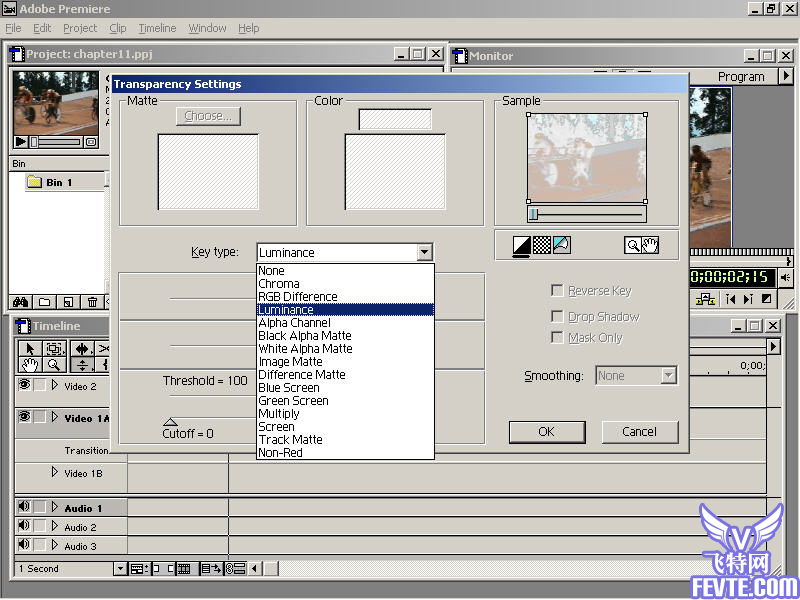The image size is (800, 600).
Task: Mute Audio 2 track speaker
Action: (x=24, y=526)
